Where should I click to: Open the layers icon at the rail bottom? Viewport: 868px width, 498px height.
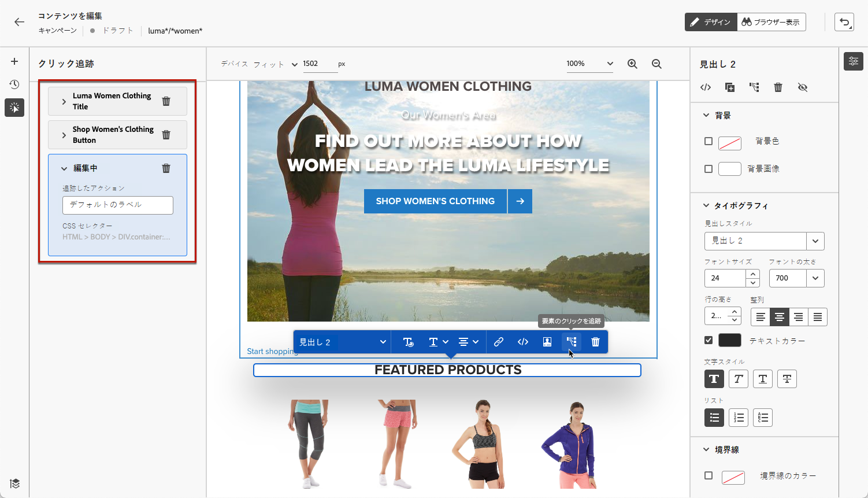point(14,484)
